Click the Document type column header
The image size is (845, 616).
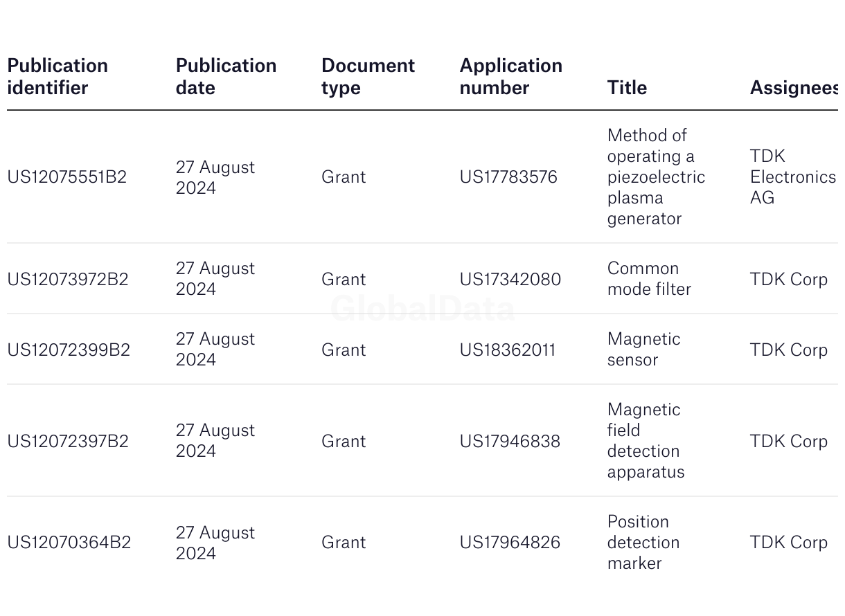pos(368,77)
